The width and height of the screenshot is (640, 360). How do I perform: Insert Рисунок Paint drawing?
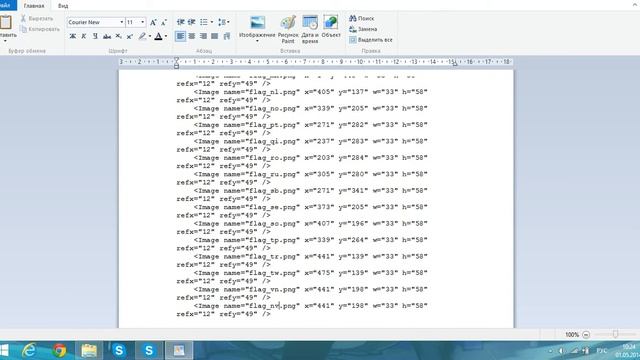288,29
